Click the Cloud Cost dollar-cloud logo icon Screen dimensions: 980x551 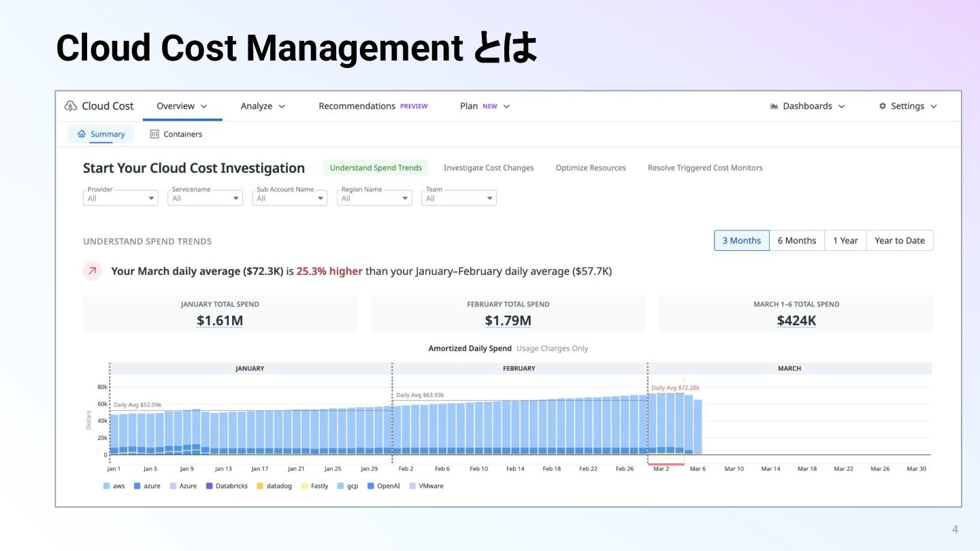pos(71,106)
